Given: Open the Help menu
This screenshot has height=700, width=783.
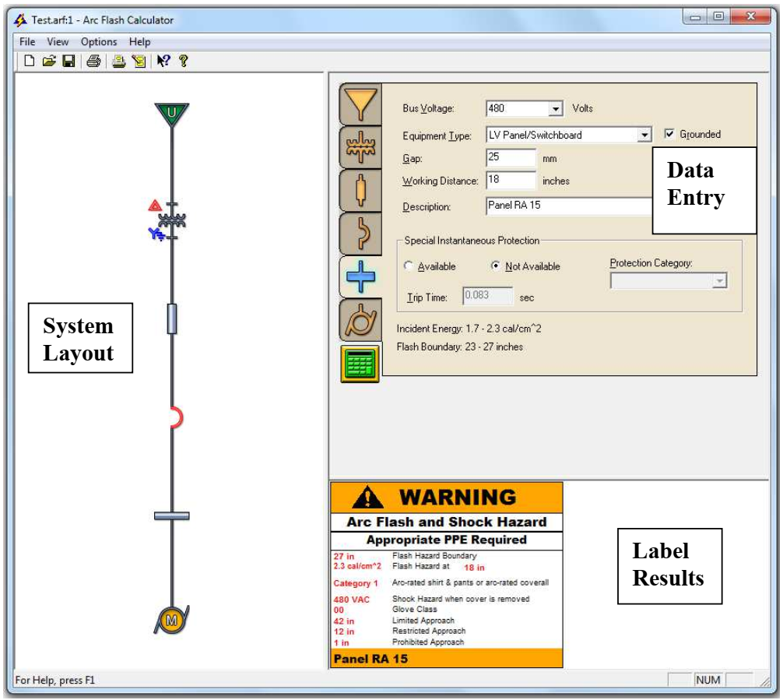Looking at the screenshot, I should pos(139,41).
